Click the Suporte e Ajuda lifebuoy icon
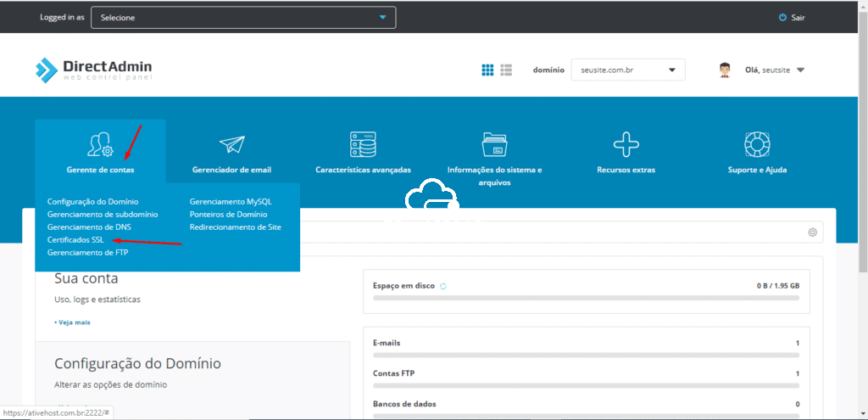868x420 pixels. click(756, 144)
